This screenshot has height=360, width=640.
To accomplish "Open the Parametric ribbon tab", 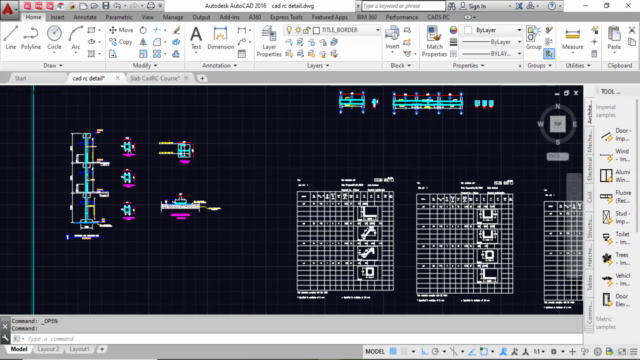I will (119, 17).
